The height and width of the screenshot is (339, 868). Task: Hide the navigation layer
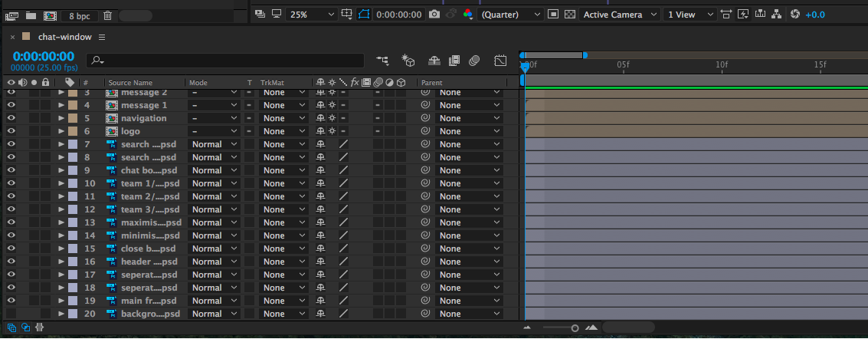tap(11, 118)
